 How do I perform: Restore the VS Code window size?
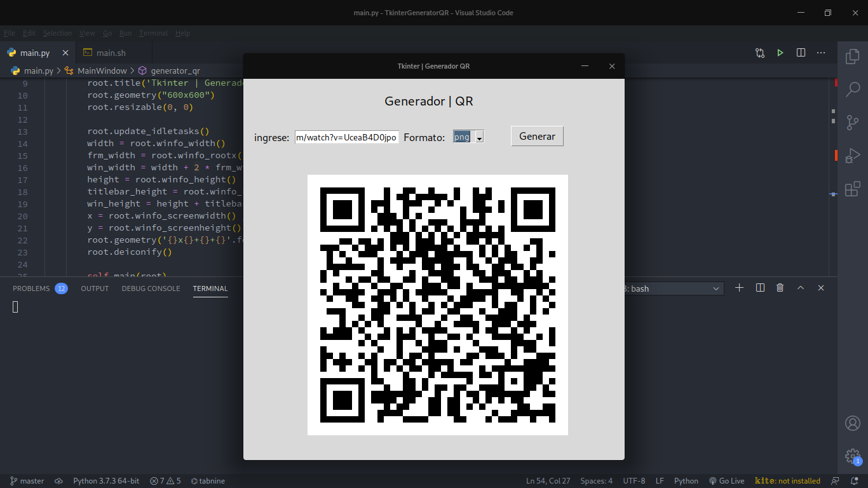click(827, 13)
